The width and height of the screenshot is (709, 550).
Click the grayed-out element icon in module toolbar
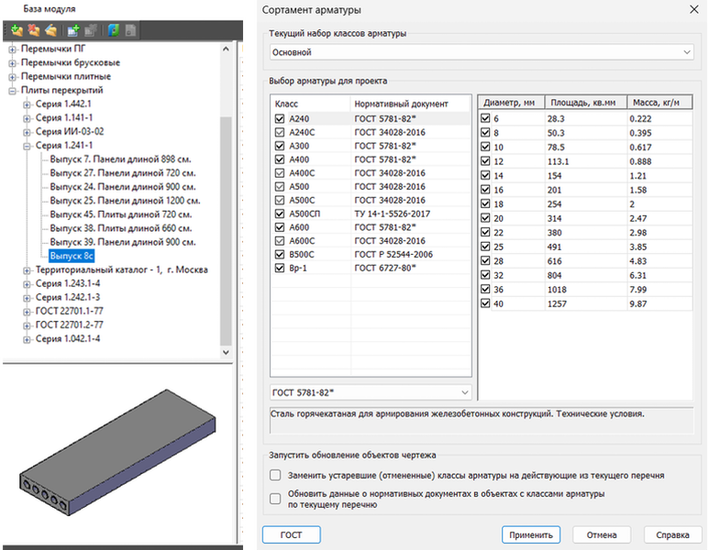[90, 30]
